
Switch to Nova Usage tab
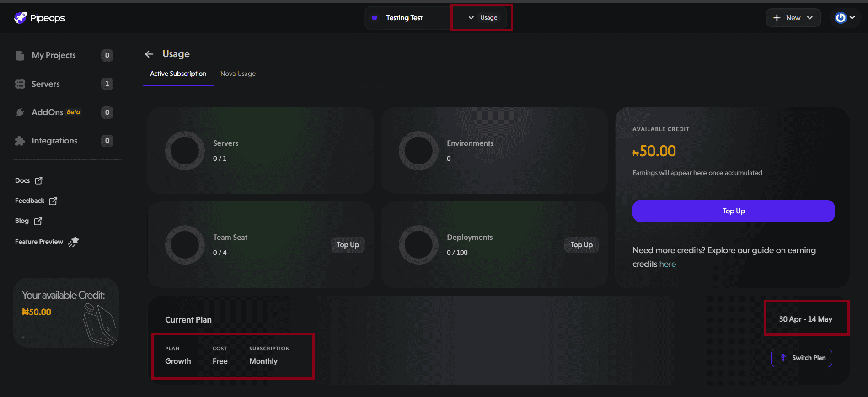pos(238,74)
